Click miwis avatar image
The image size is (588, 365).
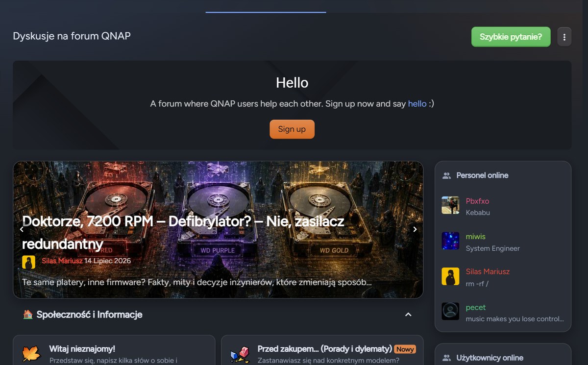tap(450, 241)
